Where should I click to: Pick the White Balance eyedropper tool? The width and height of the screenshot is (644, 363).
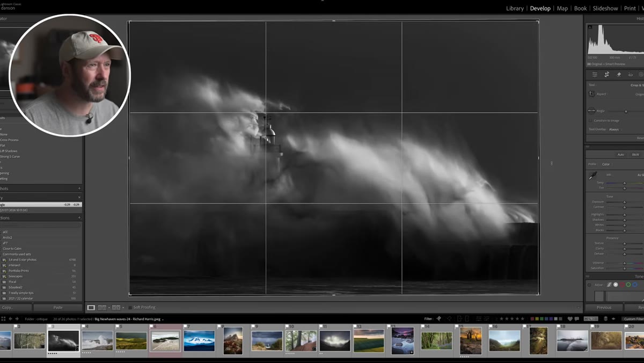coord(592,175)
